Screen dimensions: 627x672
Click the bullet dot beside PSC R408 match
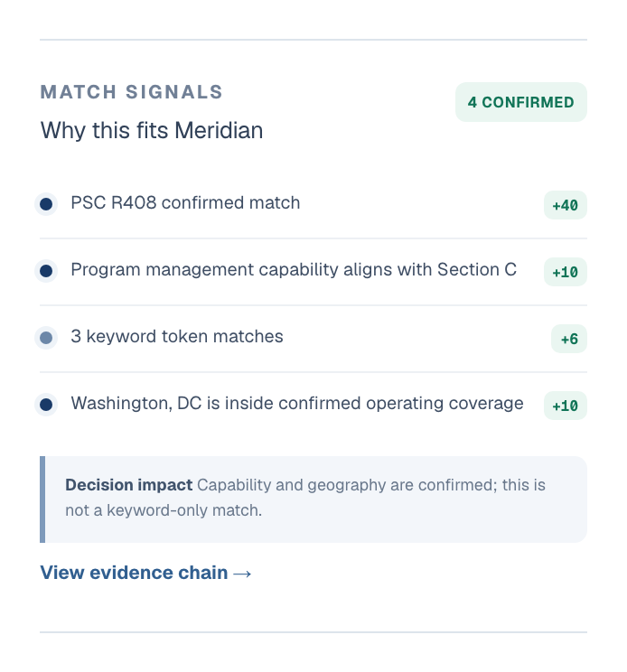click(x=46, y=204)
